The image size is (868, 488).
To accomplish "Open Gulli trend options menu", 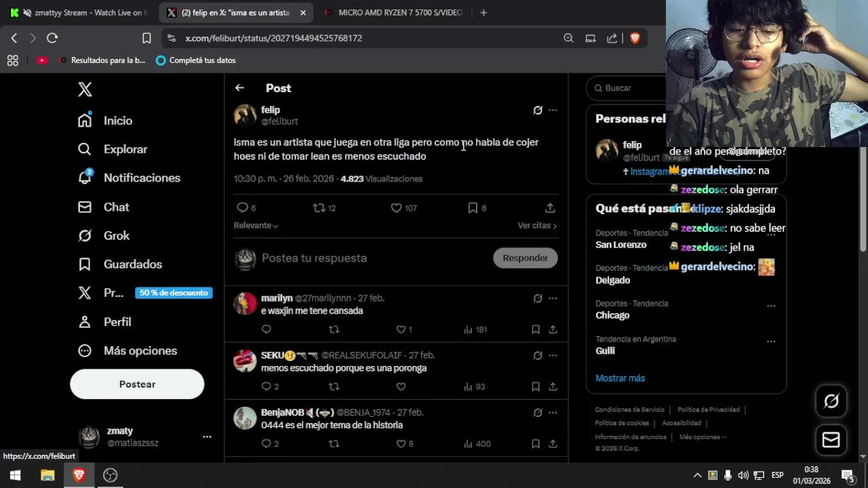I will click(x=771, y=342).
